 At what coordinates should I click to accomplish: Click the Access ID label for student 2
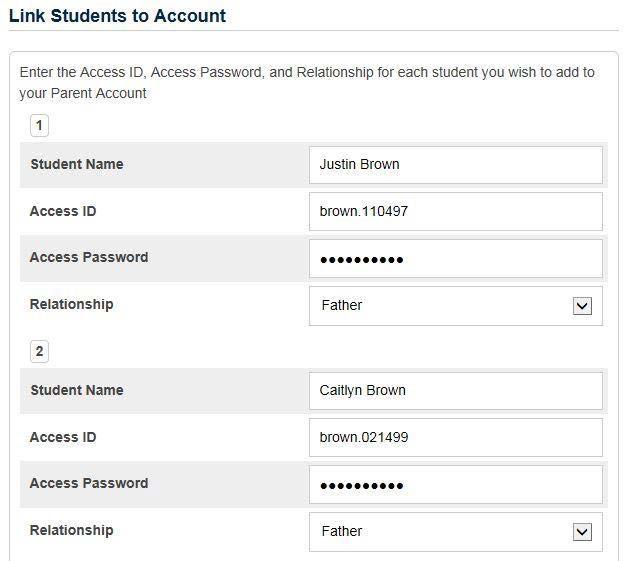[63, 438]
